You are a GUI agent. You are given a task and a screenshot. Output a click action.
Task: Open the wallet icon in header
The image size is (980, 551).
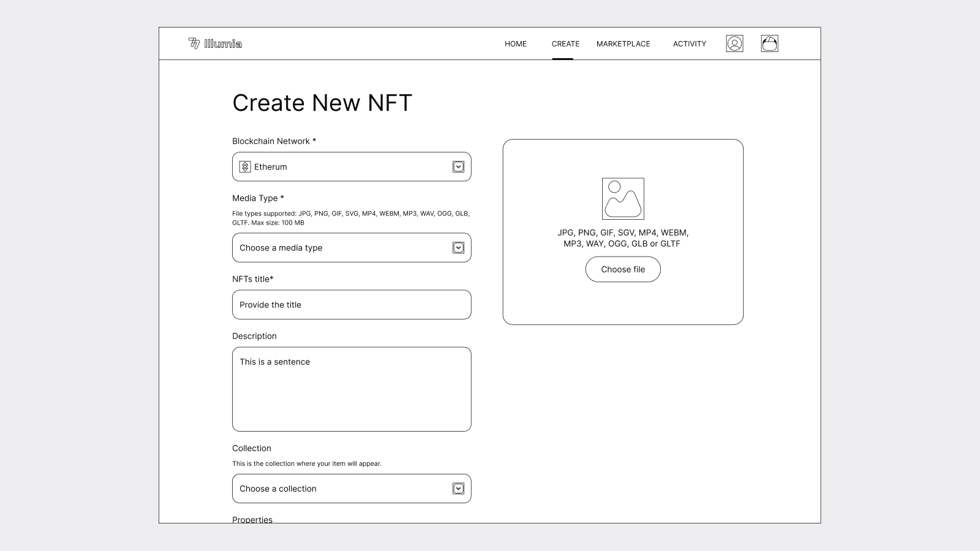click(769, 43)
